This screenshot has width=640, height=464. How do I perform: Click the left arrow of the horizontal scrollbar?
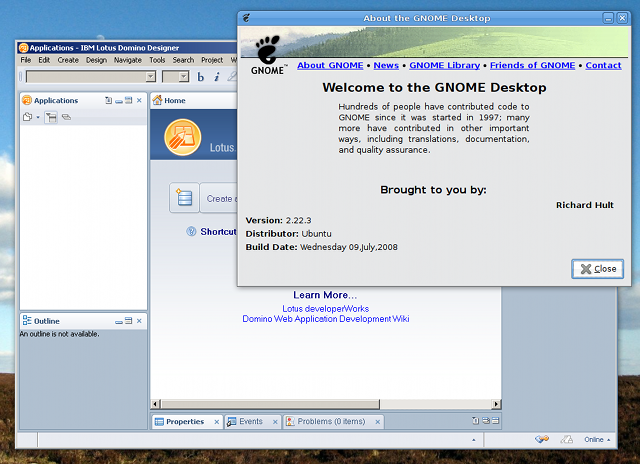pyautogui.click(x=155, y=404)
